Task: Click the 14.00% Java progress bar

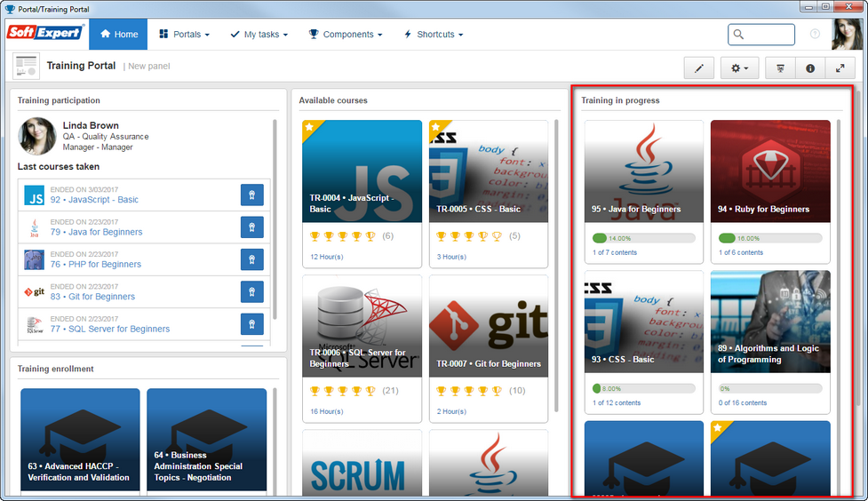Action: point(644,238)
